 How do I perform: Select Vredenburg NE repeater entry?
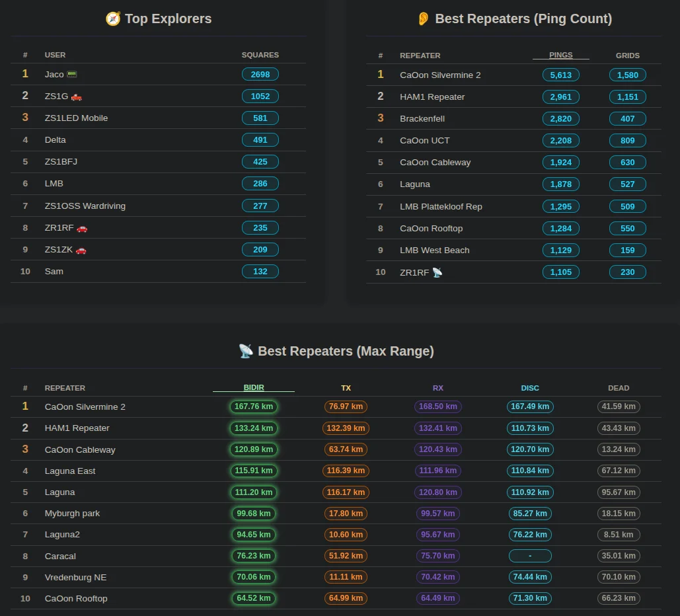pyautogui.click(x=336, y=577)
